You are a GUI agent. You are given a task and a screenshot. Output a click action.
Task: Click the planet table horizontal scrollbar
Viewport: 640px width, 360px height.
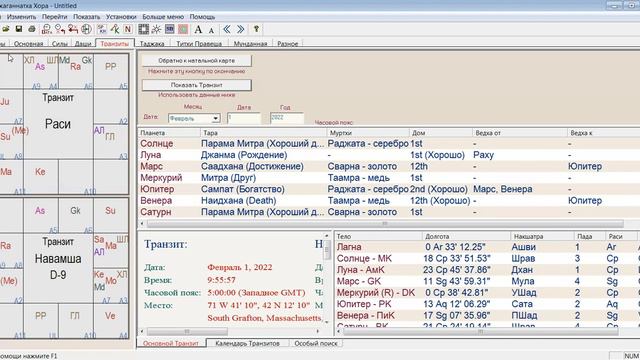coord(385,224)
